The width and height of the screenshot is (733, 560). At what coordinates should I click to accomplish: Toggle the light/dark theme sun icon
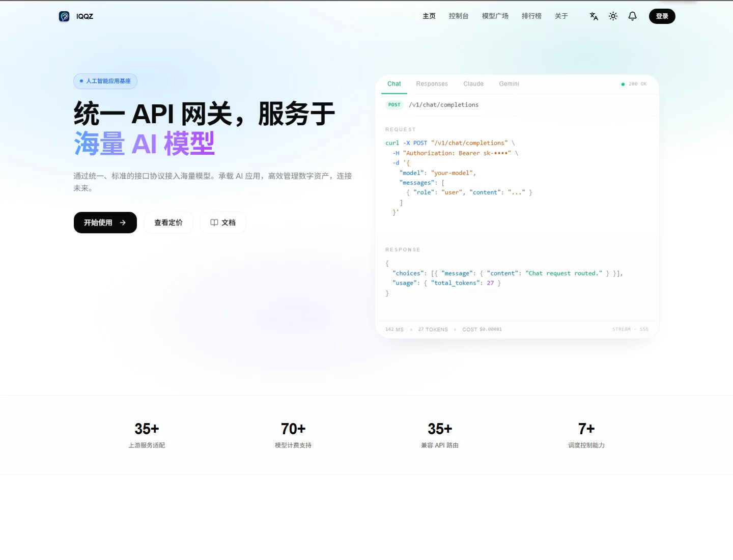pyautogui.click(x=613, y=16)
